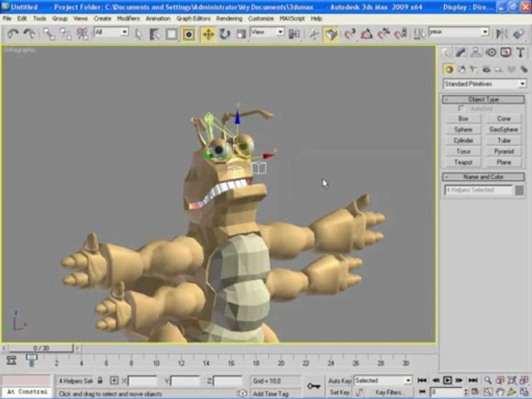Switch to the Hierarchy command panel tab
This screenshot has height=399, width=532.
click(475, 52)
